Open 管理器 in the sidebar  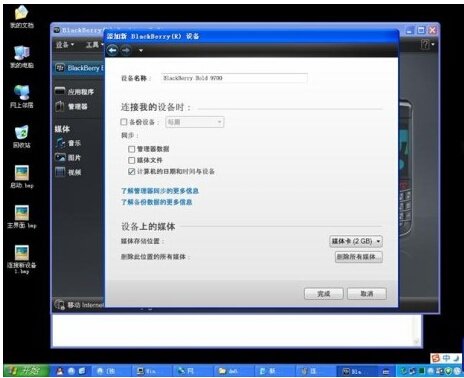(71, 106)
